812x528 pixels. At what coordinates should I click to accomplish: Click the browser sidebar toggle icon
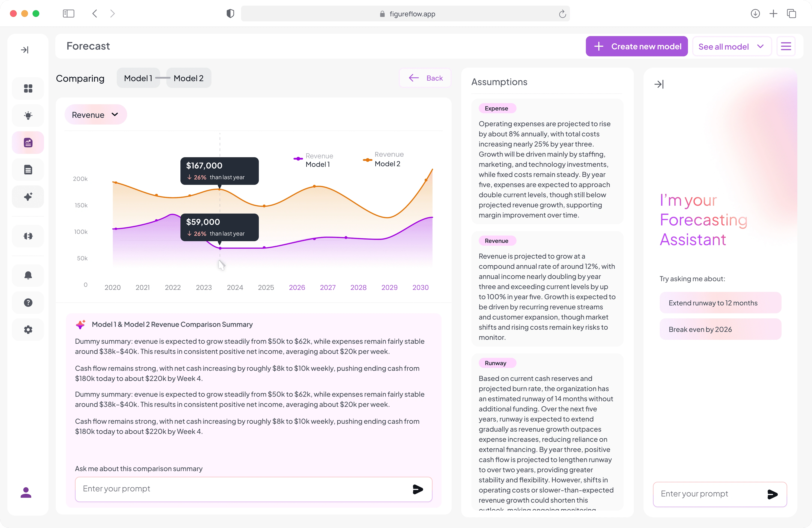(x=69, y=14)
